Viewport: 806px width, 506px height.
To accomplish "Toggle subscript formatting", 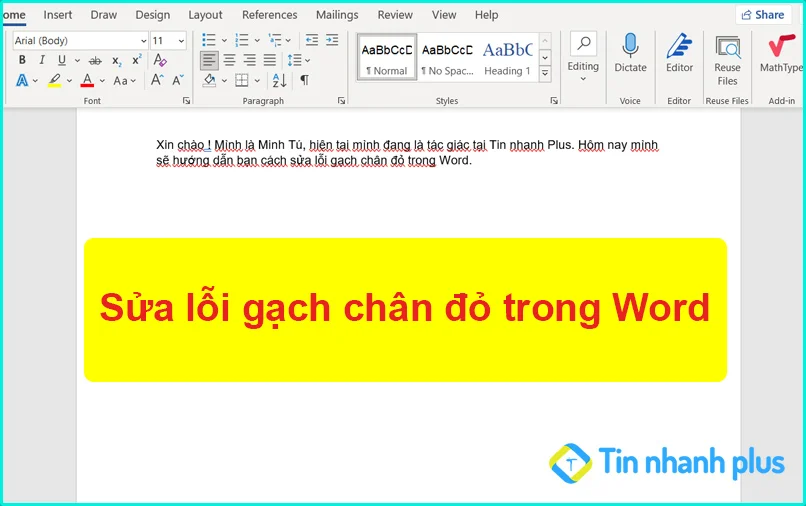I will [x=117, y=61].
